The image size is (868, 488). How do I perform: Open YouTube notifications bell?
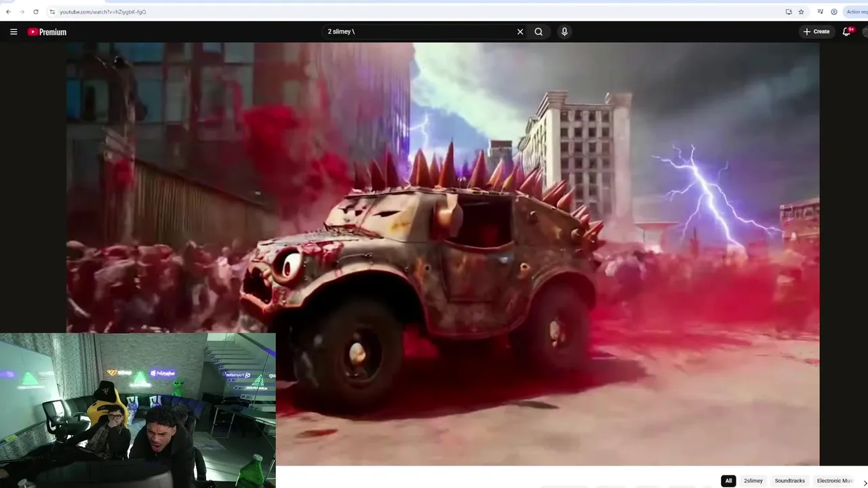(846, 32)
